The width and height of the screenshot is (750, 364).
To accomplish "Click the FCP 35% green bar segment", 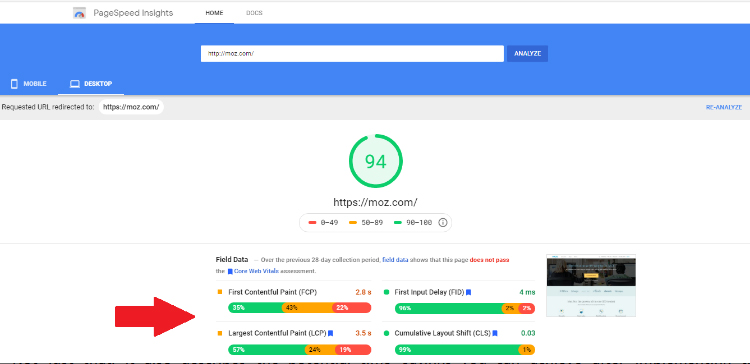I will (x=255, y=308).
